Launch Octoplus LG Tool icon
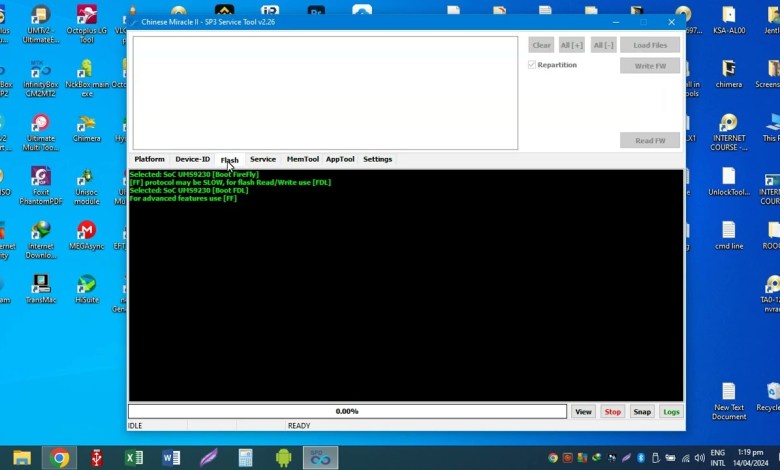 pyautogui.click(x=87, y=17)
